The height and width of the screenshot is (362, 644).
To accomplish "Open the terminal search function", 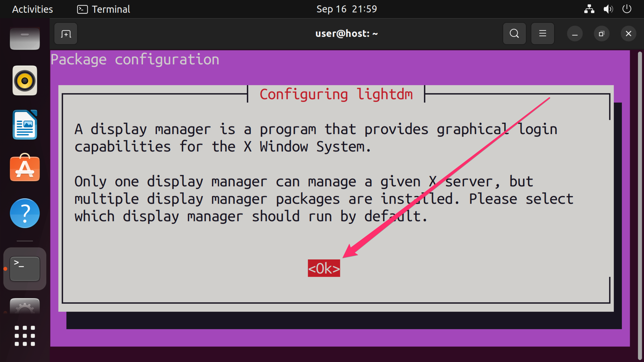I will (514, 33).
